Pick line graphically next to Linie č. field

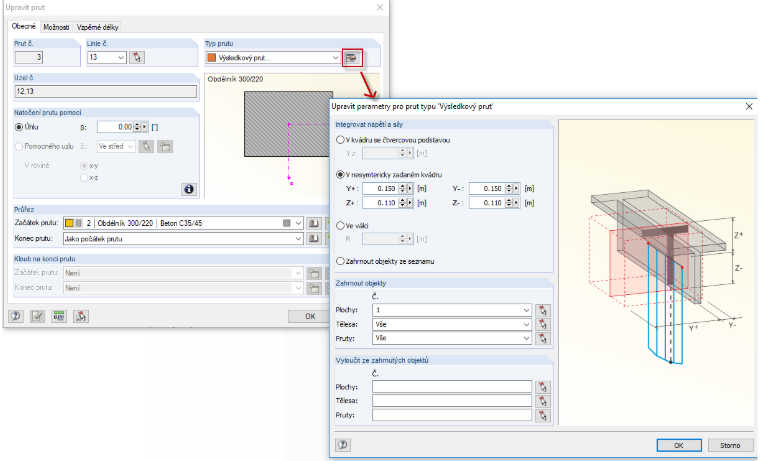click(137, 57)
